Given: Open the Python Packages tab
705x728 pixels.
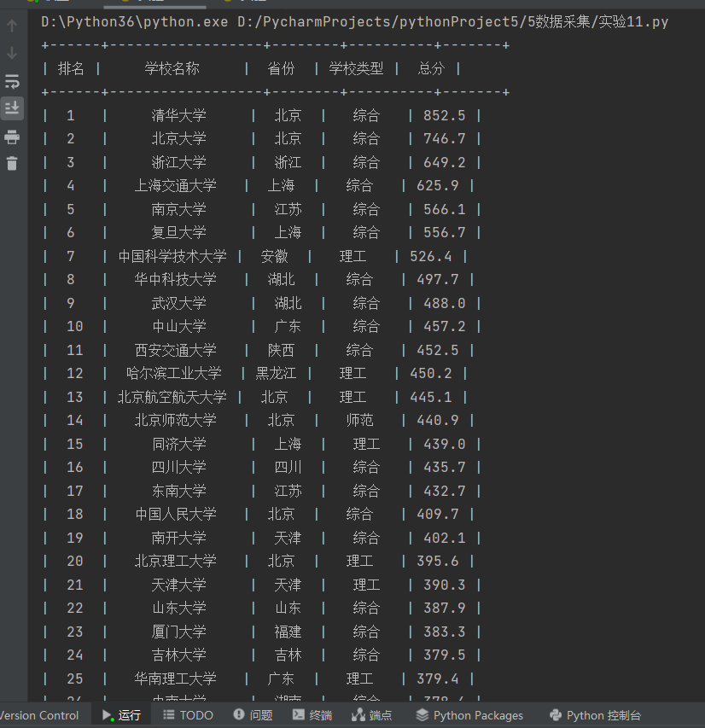Looking at the screenshot, I should 469,715.
